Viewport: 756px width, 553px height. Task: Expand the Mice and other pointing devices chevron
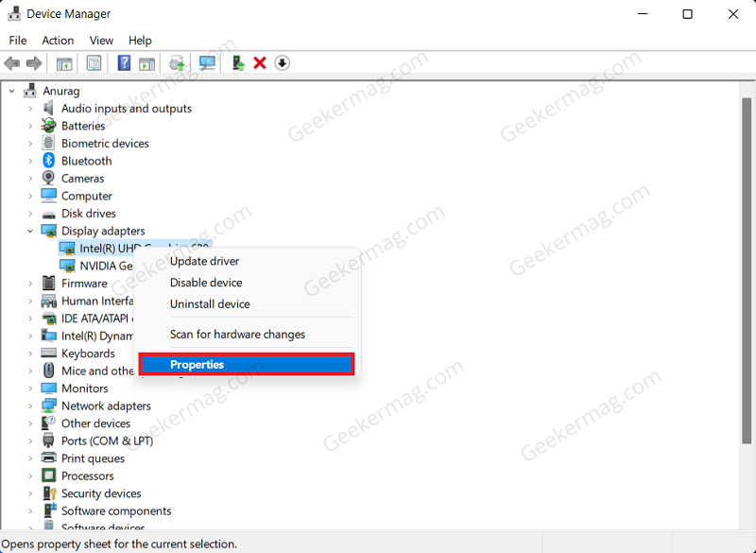point(30,371)
